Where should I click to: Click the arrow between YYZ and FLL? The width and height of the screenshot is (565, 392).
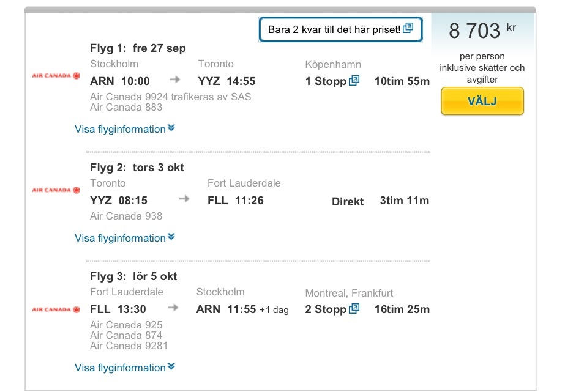click(x=184, y=199)
